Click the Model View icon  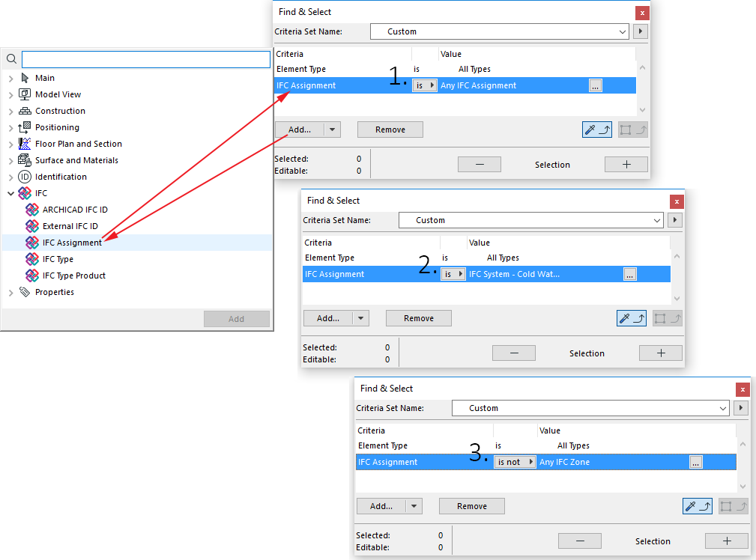pos(25,94)
